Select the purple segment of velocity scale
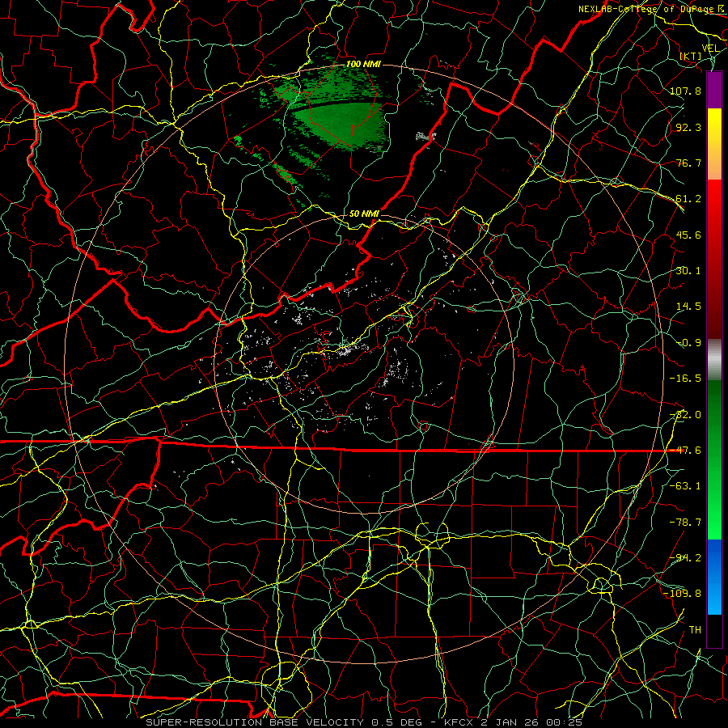 [x=714, y=90]
